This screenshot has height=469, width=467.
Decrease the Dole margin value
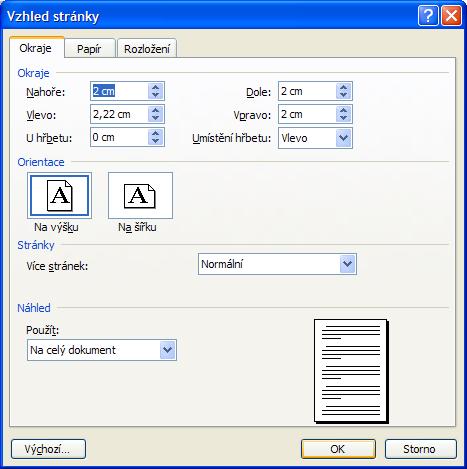coord(344,95)
